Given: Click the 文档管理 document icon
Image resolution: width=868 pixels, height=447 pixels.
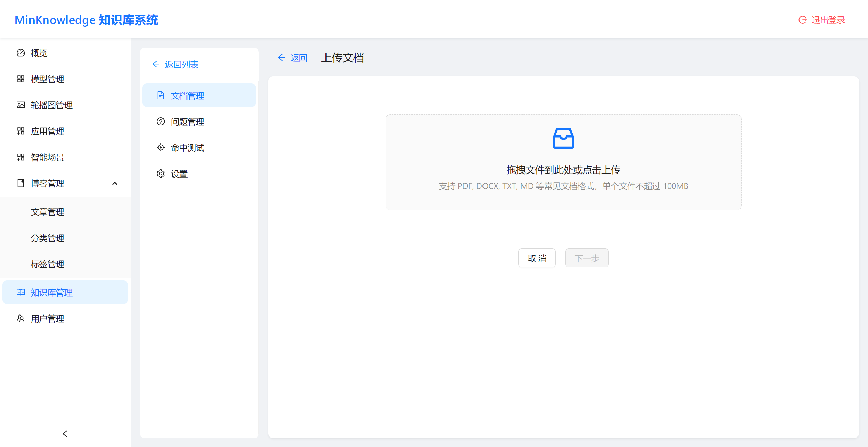Looking at the screenshot, I should (x=161, y=95).
